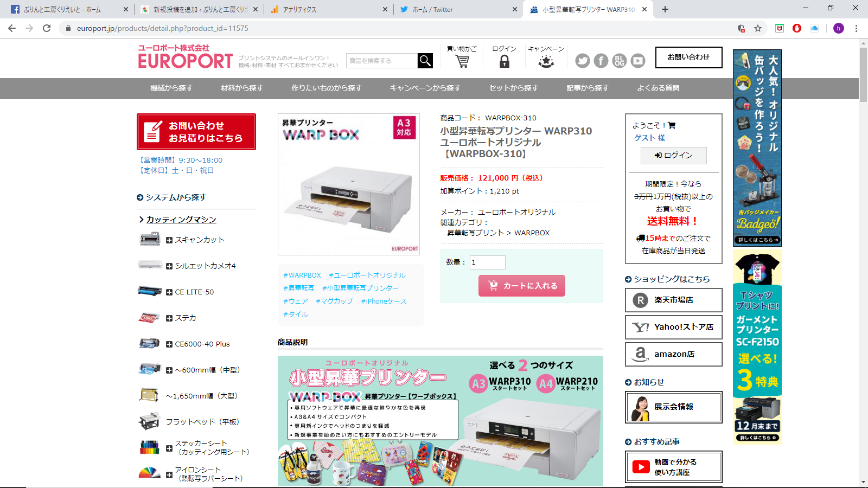The image size is (868, 488).
Task: Click the #昇華転写 hashtag link
Action: pos(299,288)
